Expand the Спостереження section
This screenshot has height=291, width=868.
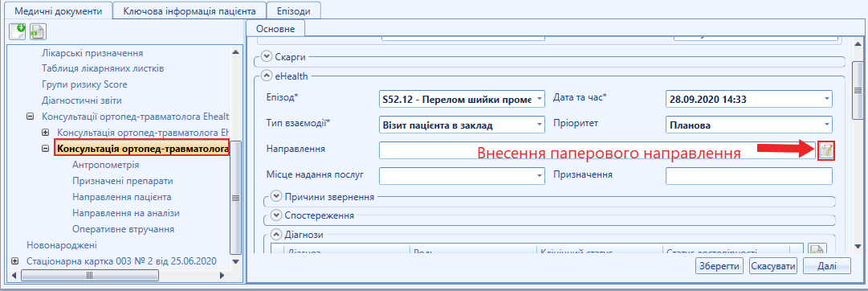(x=276, y=215)
